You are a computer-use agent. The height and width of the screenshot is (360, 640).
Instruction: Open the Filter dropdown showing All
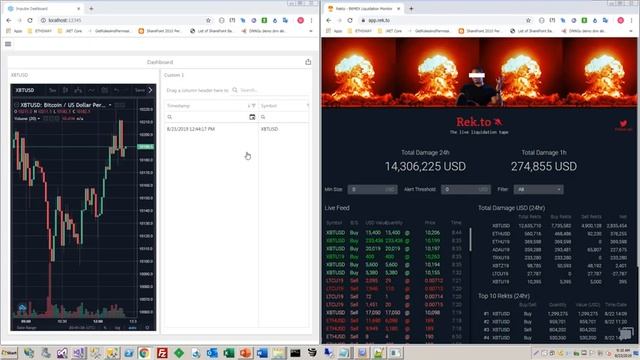point(538,189)
